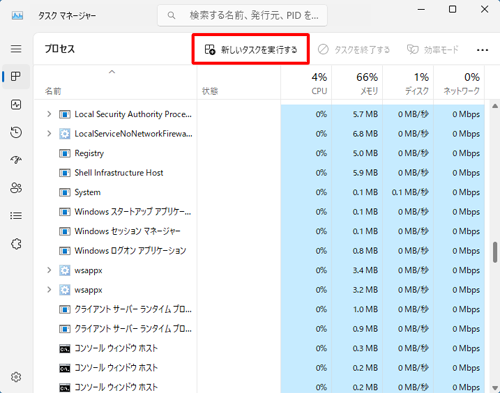Select Windows セッション マネージャー name
The height and width of the screenshot is (393, 500).
pos(127,231)
